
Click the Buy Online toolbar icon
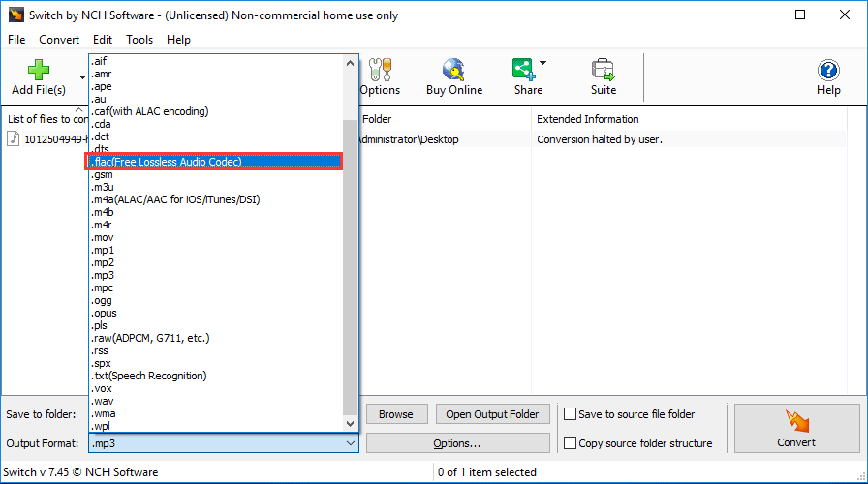coord(454,70)
